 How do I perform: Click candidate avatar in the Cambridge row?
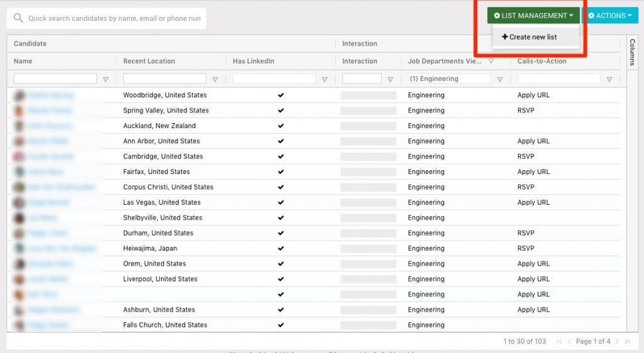pos(19,156)
